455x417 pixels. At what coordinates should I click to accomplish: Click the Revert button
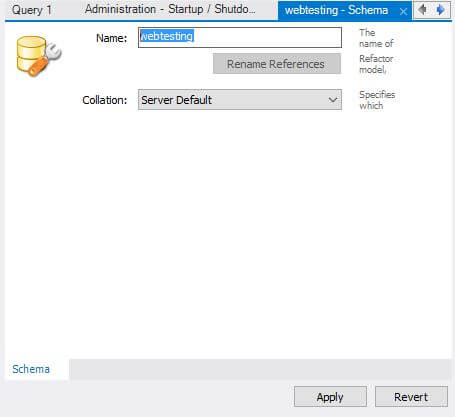tap(411, 397)
